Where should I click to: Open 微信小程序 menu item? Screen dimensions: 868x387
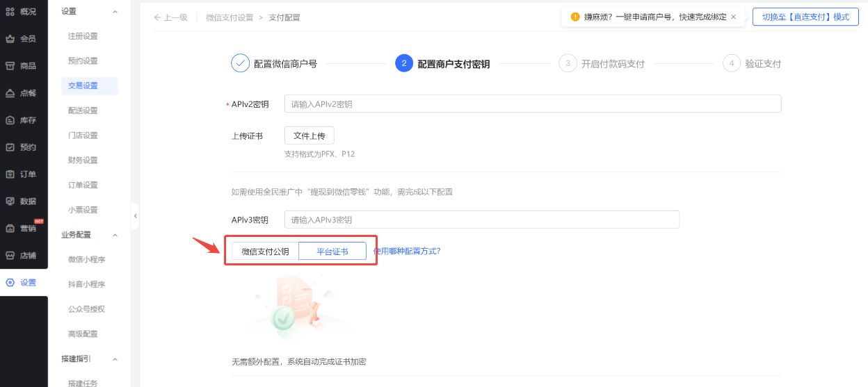tap(86, 259)
